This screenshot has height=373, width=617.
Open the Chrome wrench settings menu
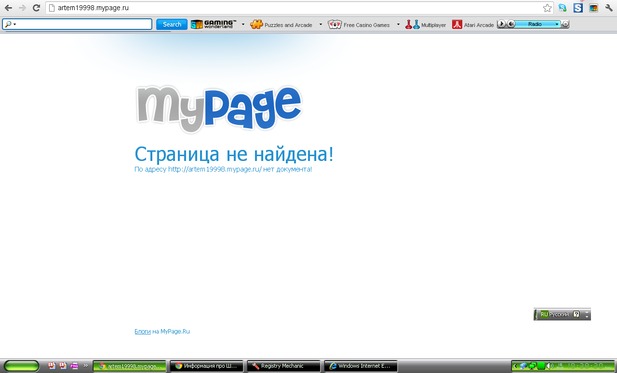point(608,7)
